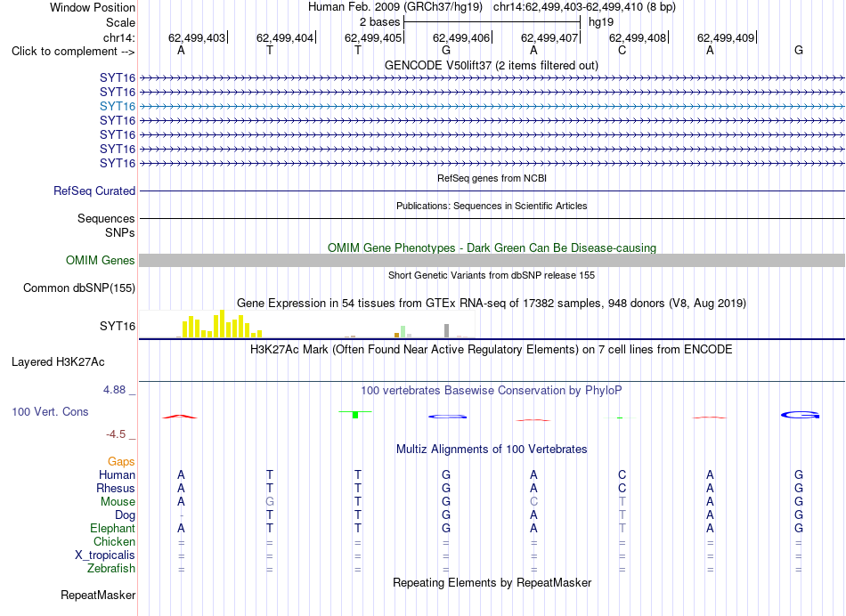The height and width of the screenshot is (616, 846).
Task: Click 'Short Genetic Variants from dbSNP release 155'
Action: click(492, 275)
